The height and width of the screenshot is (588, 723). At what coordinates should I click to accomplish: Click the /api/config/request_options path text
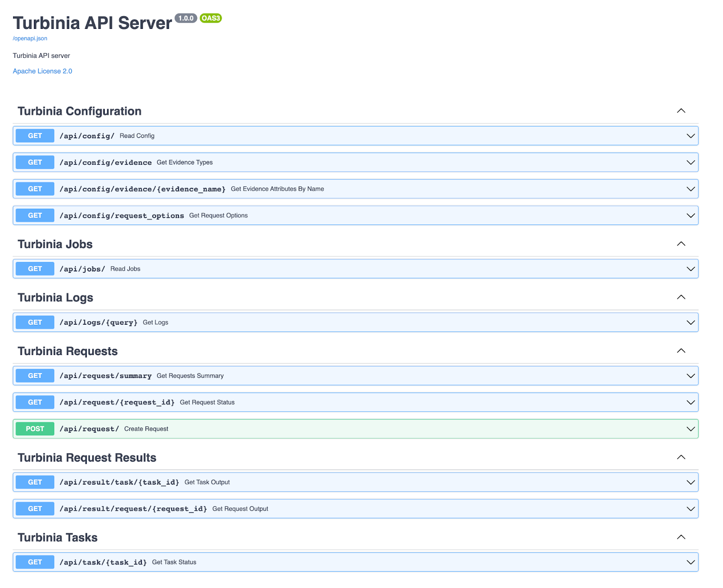[122, 216]
